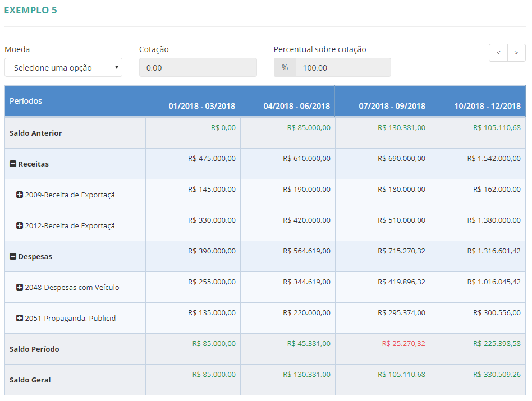Expand 2051-Propaganda, Publicid plus icon
The height and width of the screenshot is (401, 532).
pyautogui.click(x=20, y=319)
